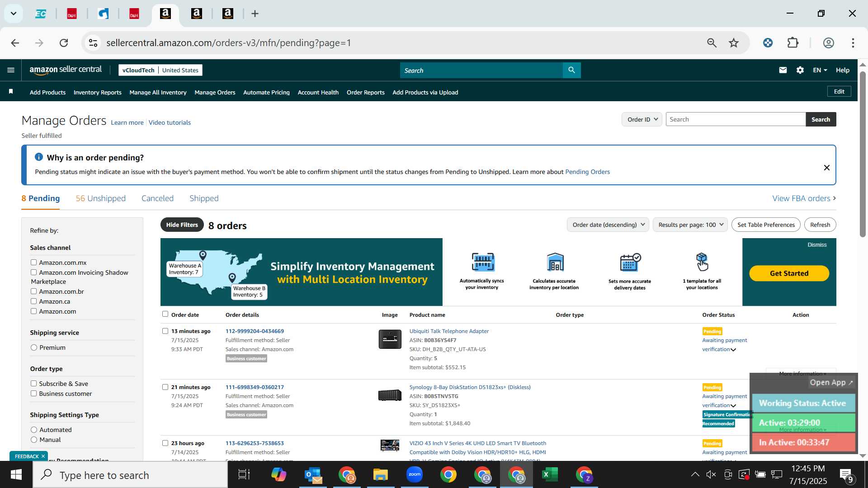Click the Hide Filters button
Image resolution: width=868 pixels, height=488 pixels.
[182, 225]
